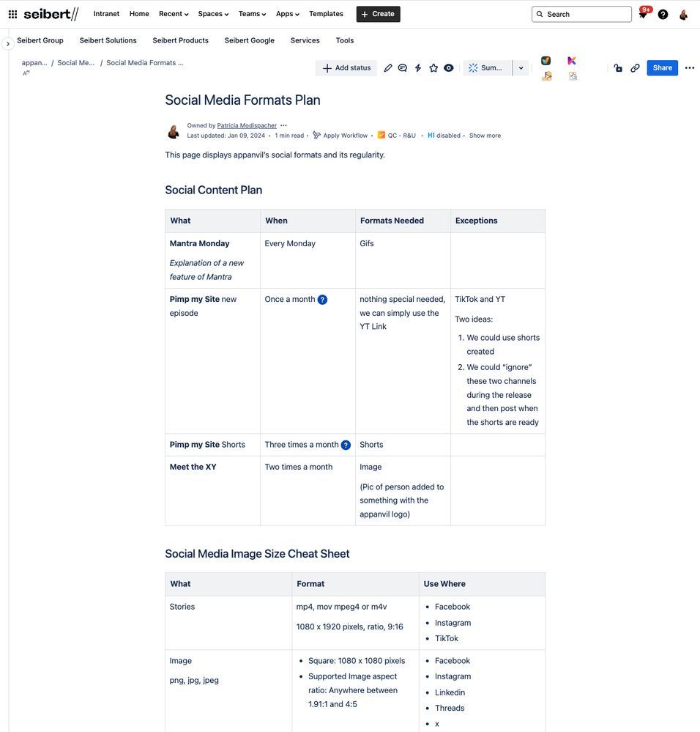Open the app switcher grid icon
The image size is (700, 732).
pos(12,14)
